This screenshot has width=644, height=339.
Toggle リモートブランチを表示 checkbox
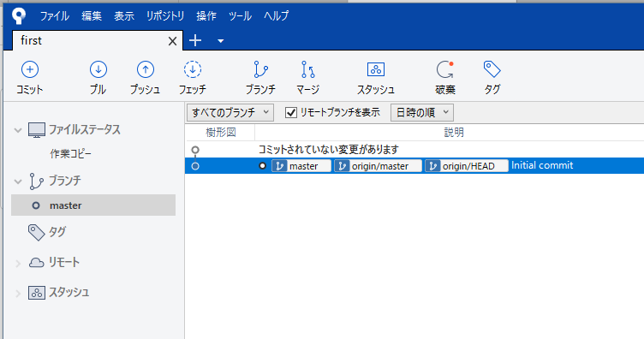tap(291, 112)
